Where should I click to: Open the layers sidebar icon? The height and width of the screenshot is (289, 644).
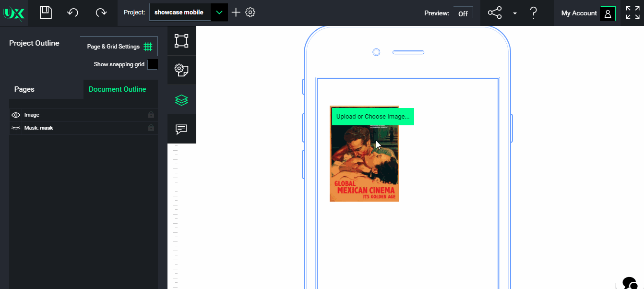(181, 100)
